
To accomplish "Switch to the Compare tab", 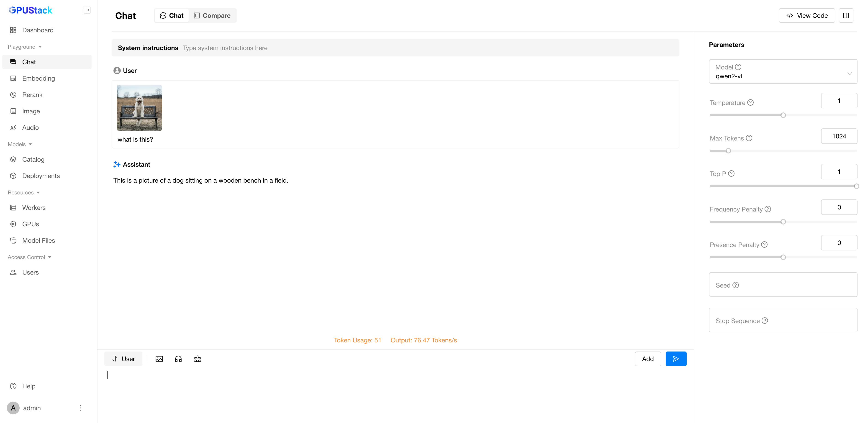I will 212,15.
